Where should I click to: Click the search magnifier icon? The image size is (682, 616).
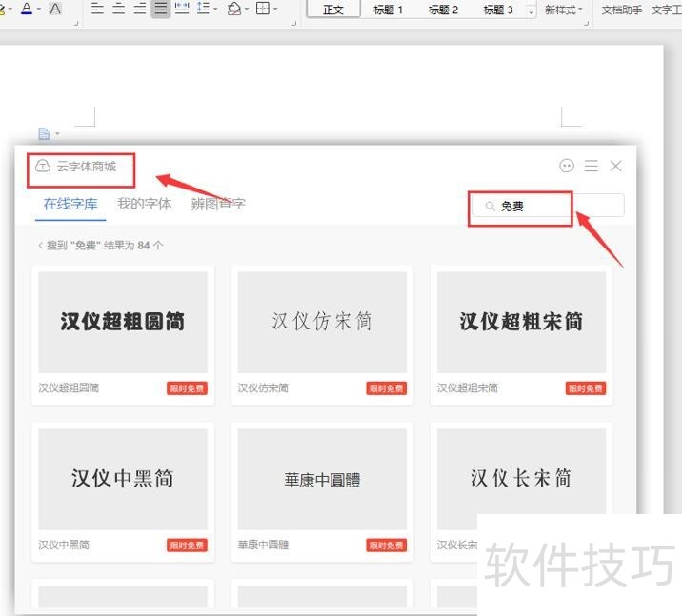491,206
